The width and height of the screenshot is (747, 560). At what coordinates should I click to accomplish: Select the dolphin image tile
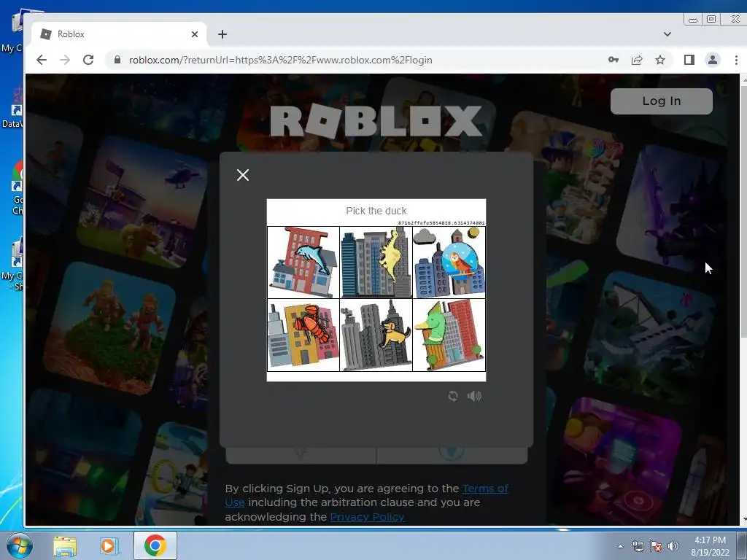[303, 262]
